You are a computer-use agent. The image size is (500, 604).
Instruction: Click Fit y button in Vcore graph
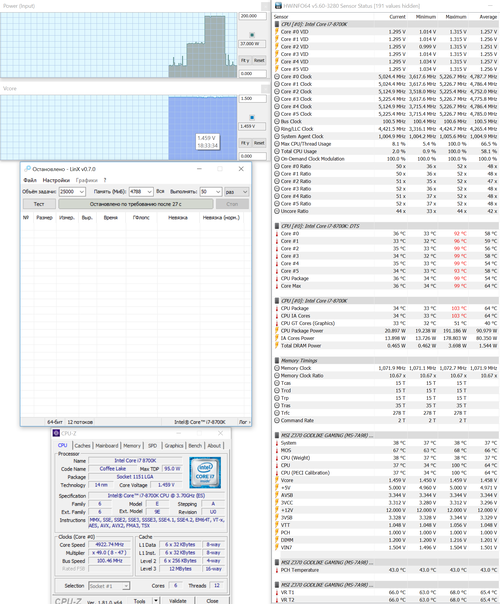click(245, 143)
